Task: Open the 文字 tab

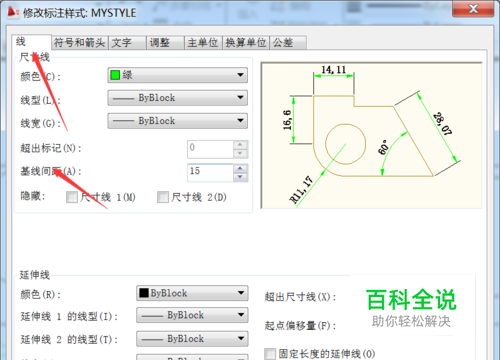Action: pos(127,43)
